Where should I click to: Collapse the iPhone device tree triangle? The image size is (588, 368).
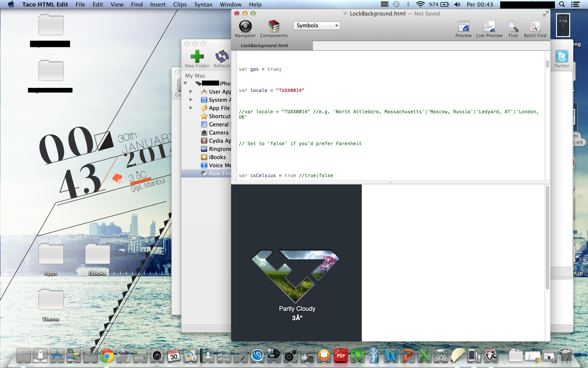click(185, 83)
